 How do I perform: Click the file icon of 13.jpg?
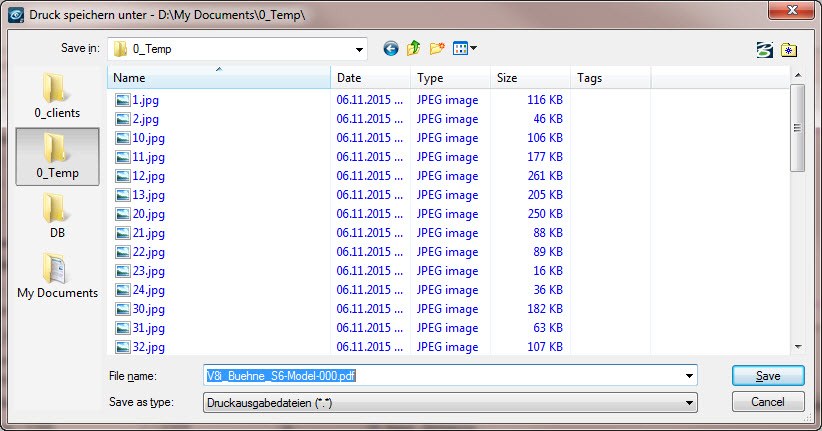(123, 195)
